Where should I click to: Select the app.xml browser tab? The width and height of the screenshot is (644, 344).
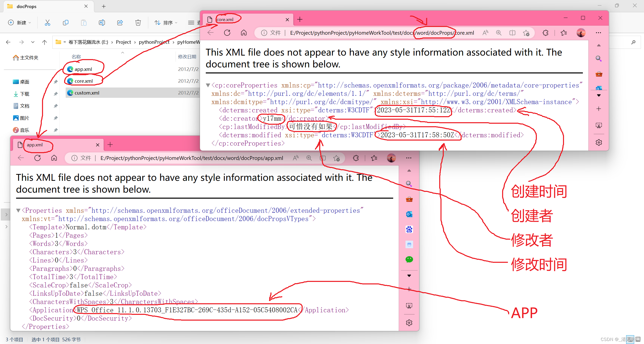(x=58, y=145)
